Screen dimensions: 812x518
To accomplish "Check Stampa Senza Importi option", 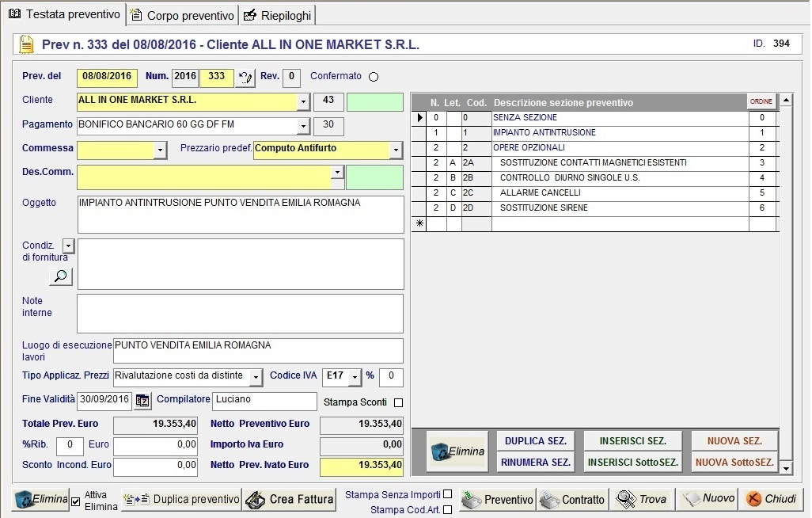I will 447,494.
